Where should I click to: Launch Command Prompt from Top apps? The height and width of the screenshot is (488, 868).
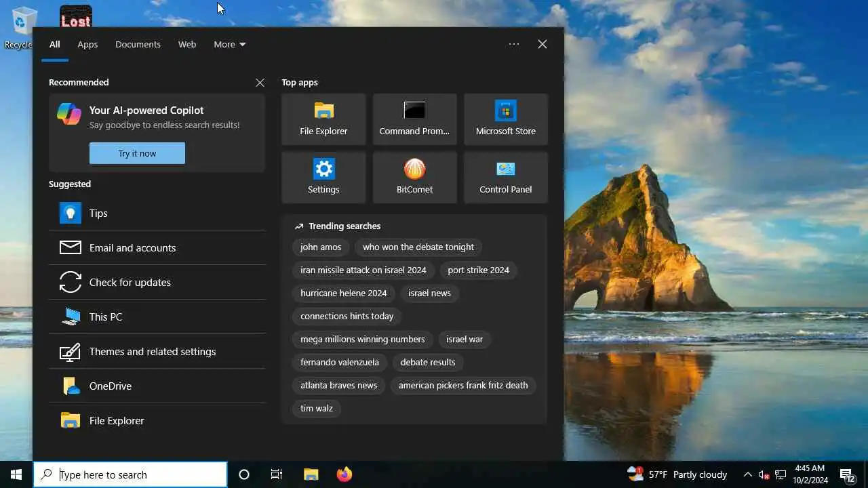click(414, 119)
